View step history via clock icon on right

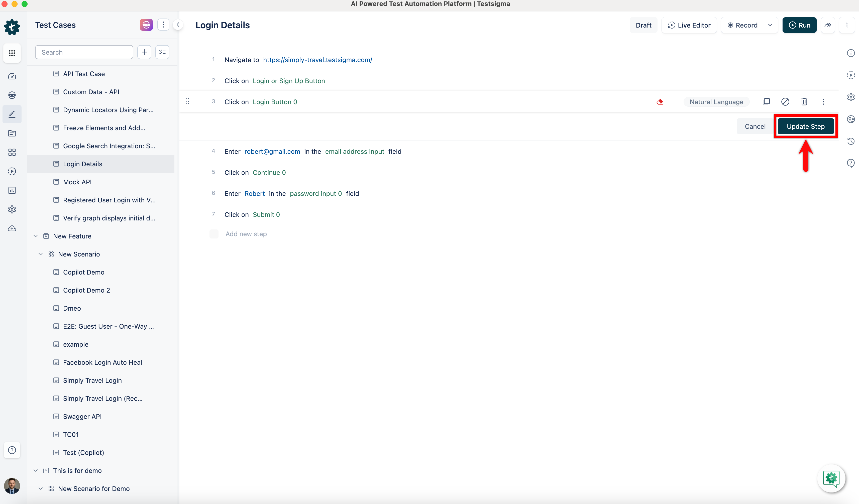coord(851,141)
